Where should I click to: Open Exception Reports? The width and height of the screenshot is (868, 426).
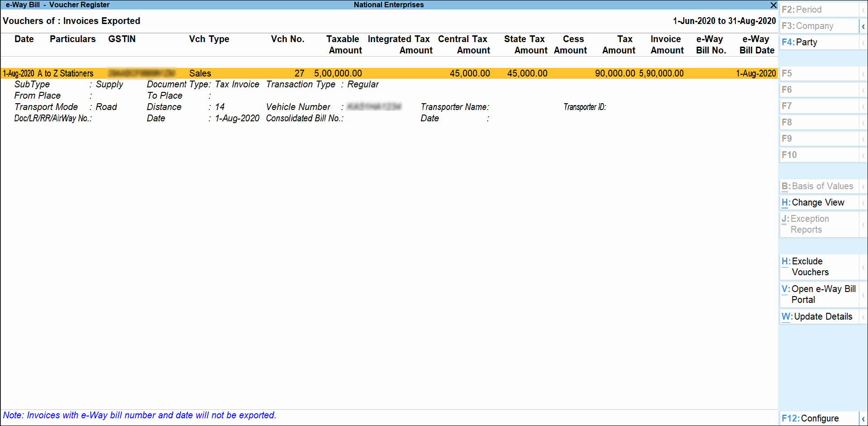(810, 224)
